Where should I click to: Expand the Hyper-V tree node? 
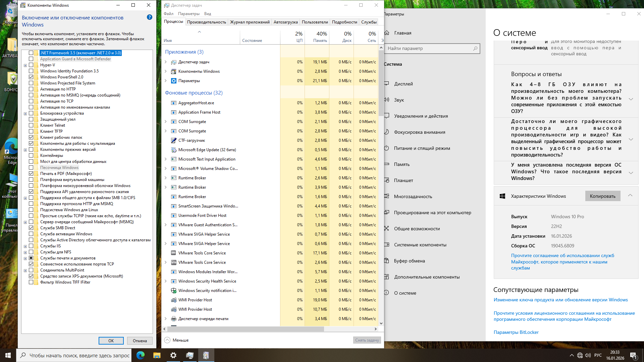point(25,65)
